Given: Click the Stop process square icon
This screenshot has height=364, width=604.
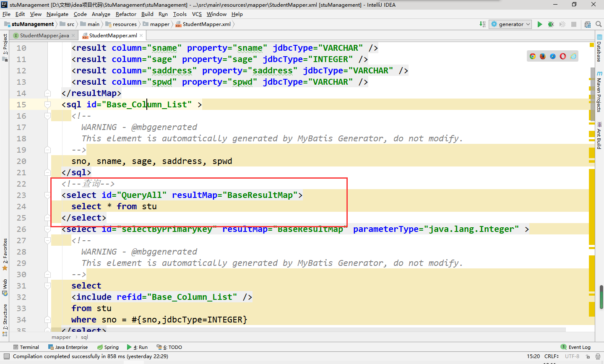Looking at the screenshot, I should point(574,24).
